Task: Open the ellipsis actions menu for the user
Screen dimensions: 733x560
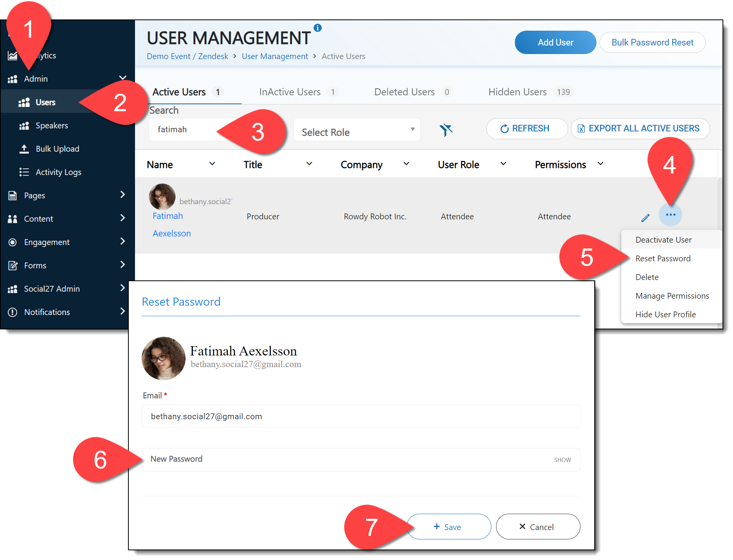Action: (x=670, y=214)
